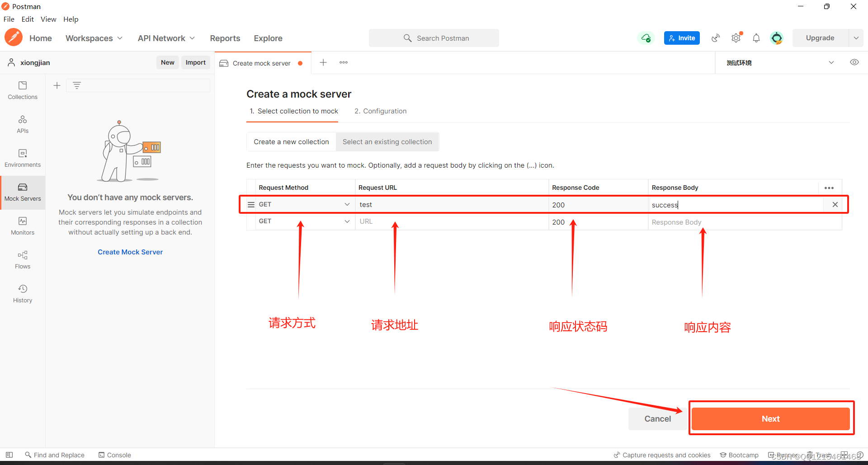Open table column options three-dot icon
The width and height of the screenshot is (868, 465).
(829, 188)
